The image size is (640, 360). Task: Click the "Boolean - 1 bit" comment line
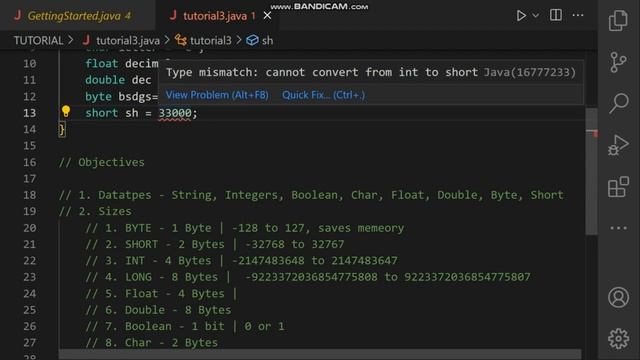pyautogui.click(x=185, y=326)
